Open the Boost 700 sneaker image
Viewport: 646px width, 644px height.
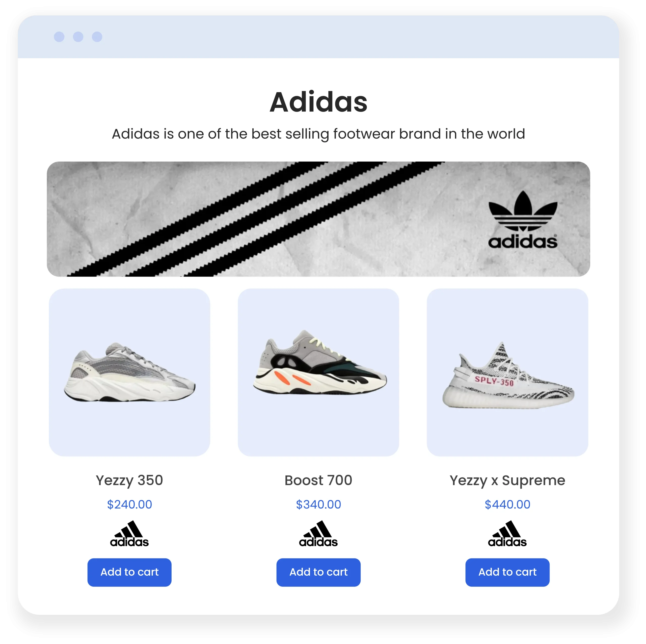pyautogui.click(x=318, y=372)
